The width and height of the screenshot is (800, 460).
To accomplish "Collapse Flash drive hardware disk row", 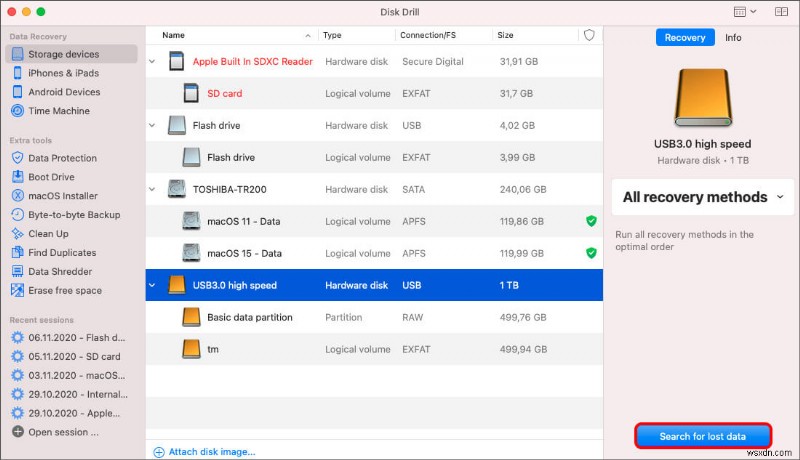I will click(152, 125).
